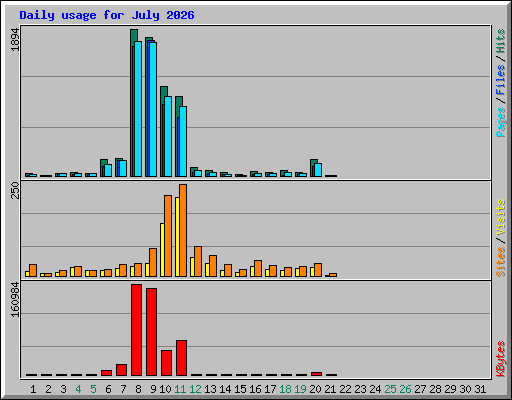
Task: Click the 'Daily usage for July 2026' title
Action: point(107,15)
